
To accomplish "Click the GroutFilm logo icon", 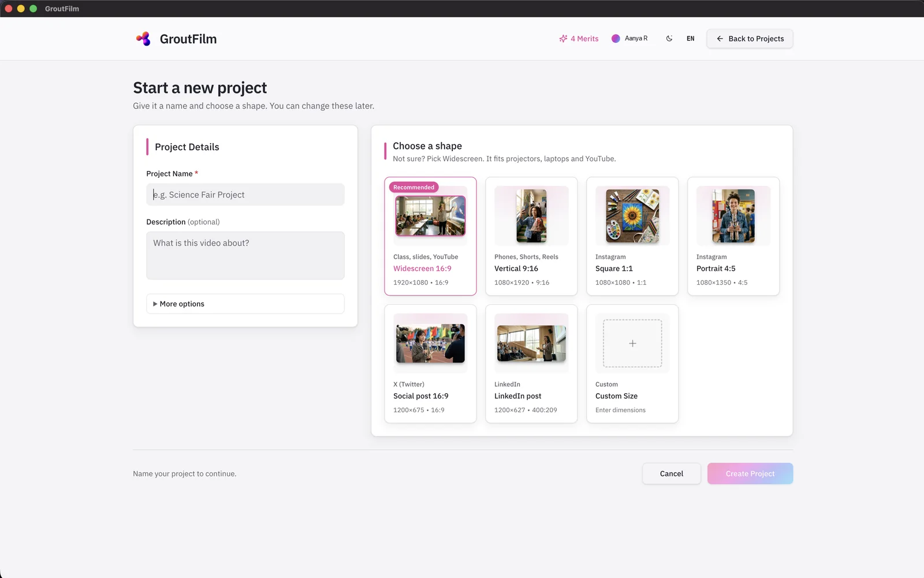I will [x=143, y=39].
